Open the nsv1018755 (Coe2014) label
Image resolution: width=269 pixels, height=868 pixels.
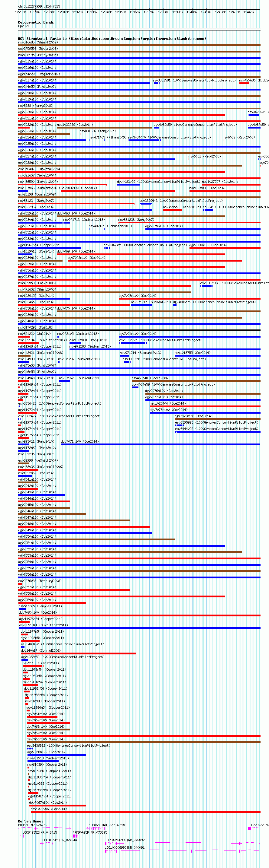pyautogui.click(x=193, y=353)
